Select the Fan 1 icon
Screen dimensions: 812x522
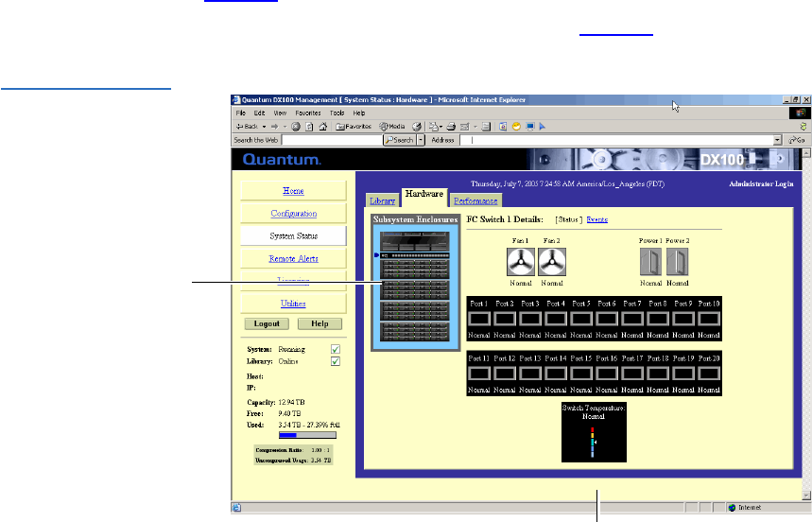(521, 262)
